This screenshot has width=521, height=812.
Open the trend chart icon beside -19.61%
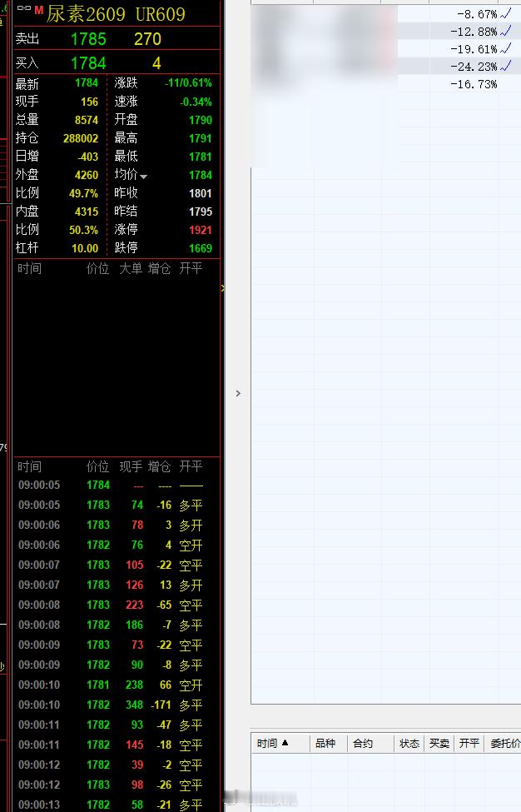505,48
